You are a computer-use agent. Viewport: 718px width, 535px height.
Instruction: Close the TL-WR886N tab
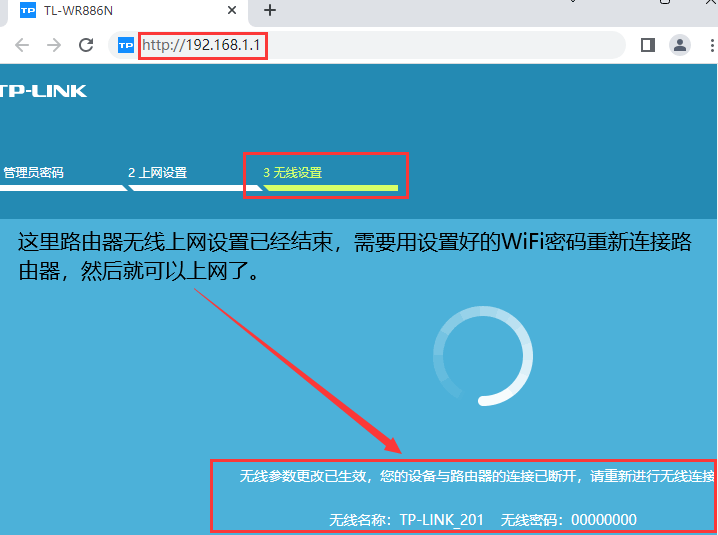232,10
